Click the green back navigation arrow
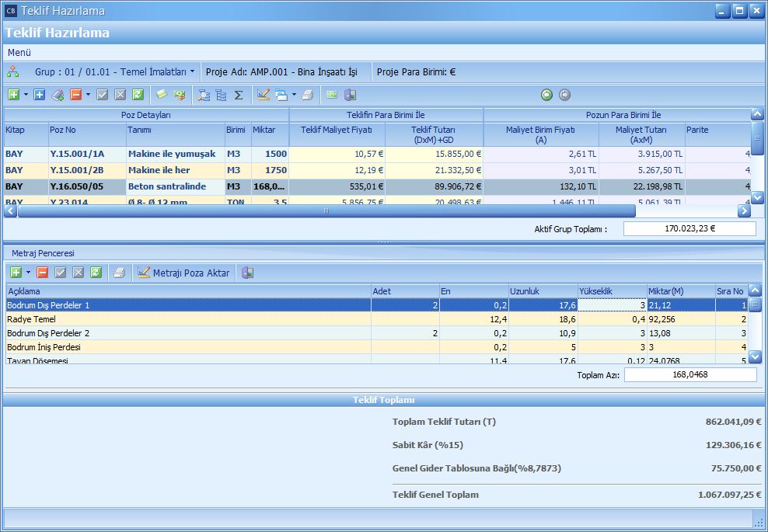 tap(546, 95)
